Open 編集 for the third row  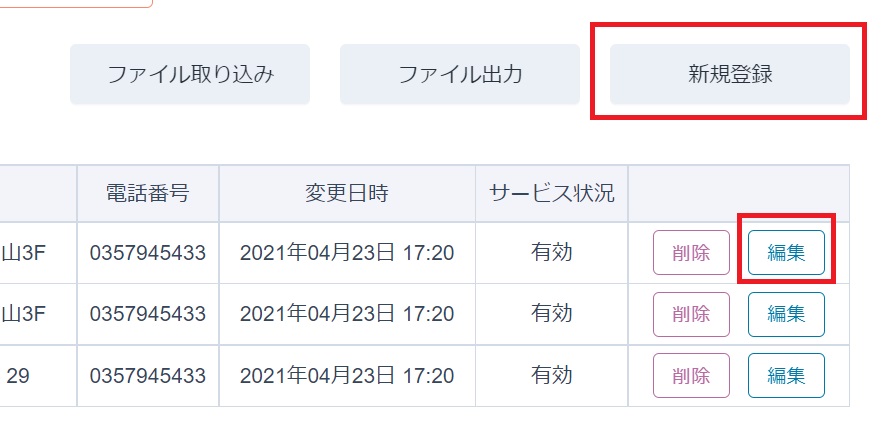click(x=786, y=376)
